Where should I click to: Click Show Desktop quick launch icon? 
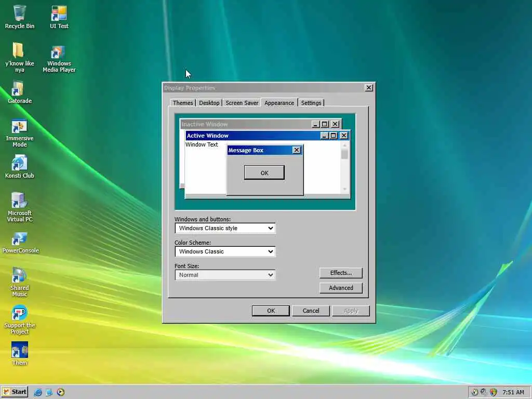pos(49,392)
